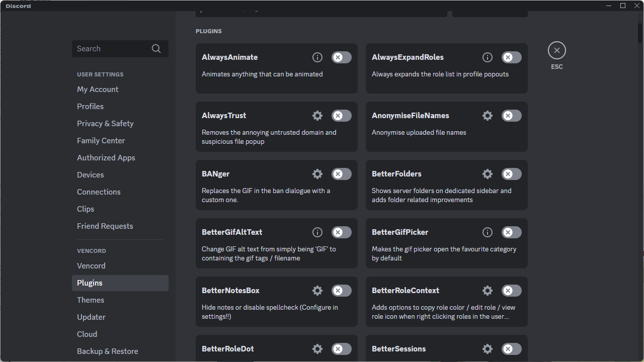The image size is (644, 362).
Task: Open Backup & Restore settings
Action: 107,351
